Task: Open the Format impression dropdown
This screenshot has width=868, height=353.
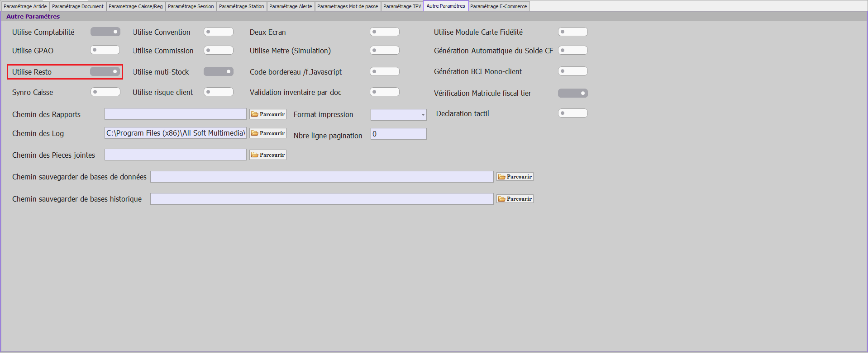Action: pos(399,115)
